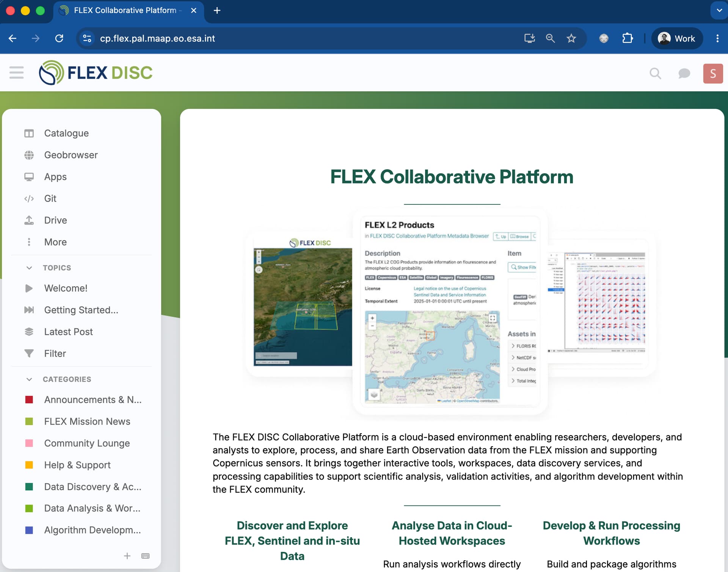Select FLEX Mission News green swatch
728x572 pixels.
point(29,421)
